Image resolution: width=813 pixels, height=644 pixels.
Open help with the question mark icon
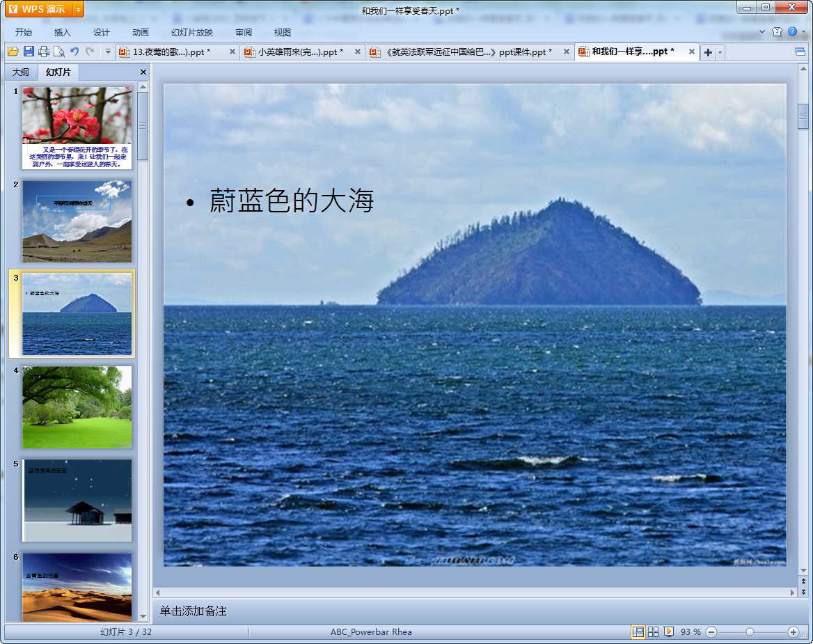click(792, 31)
